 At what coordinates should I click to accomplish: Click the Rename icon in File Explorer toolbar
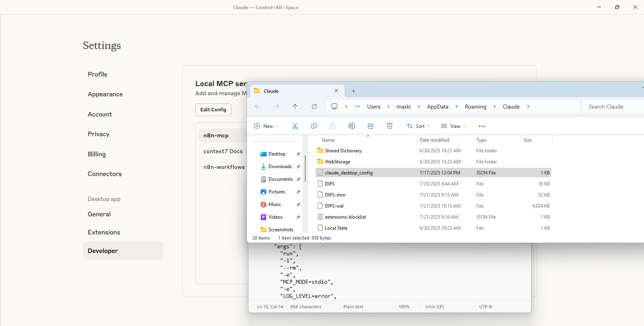[352, 126]
